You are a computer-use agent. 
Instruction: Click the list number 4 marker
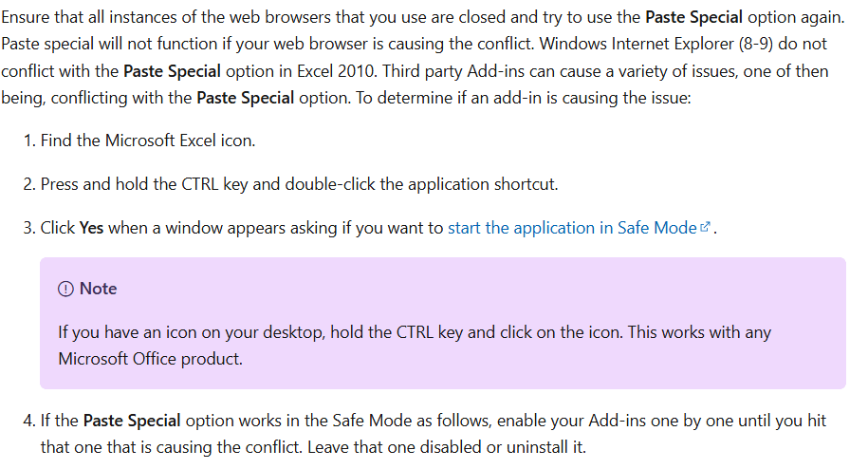click(x=28, y=421)
